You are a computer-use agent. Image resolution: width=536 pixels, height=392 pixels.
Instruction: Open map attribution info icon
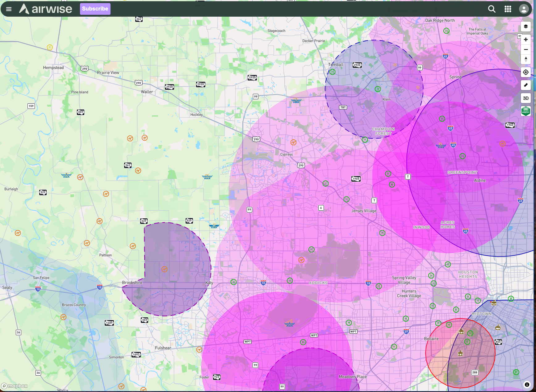pos(527,385)
